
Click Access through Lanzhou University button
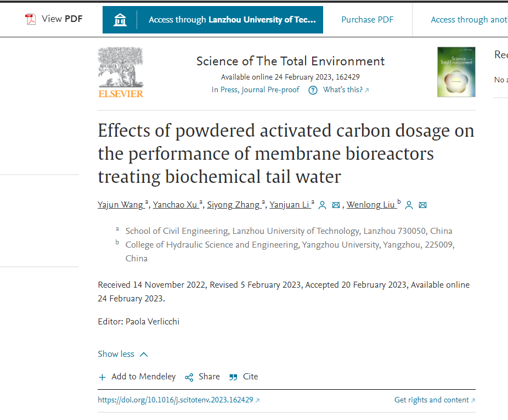click(232, 20)
